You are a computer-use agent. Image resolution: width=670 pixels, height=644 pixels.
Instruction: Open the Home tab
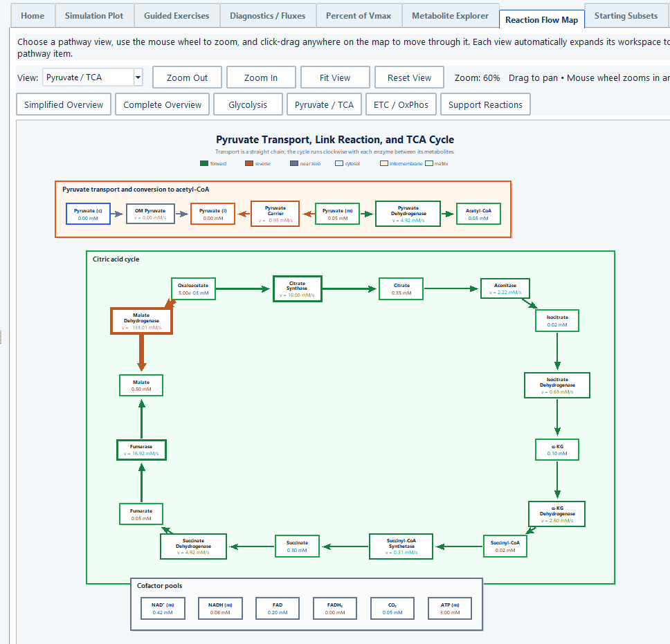pyautogui.click(x=33, y=16)
